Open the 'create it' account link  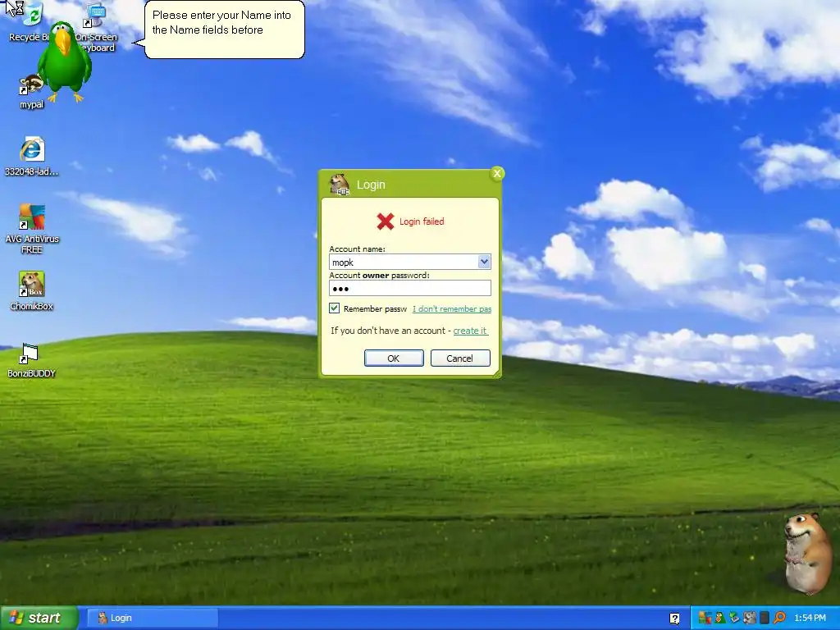tap(470, 331)
